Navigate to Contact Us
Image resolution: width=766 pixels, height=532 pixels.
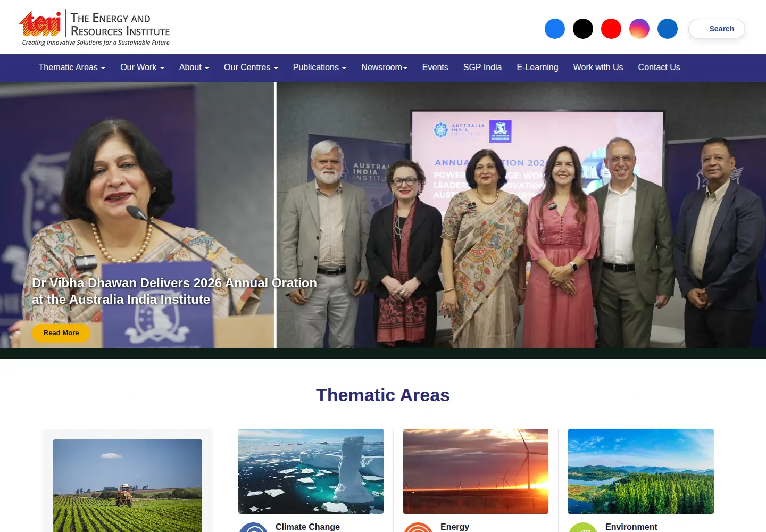[x=659, y=68]
